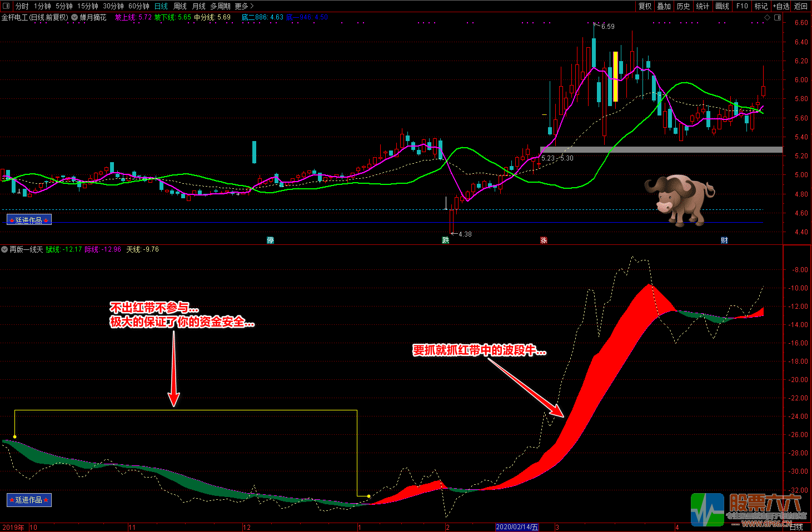Toggle the 复权 price adjustment button
812x532 pixels.
(645, 6)
